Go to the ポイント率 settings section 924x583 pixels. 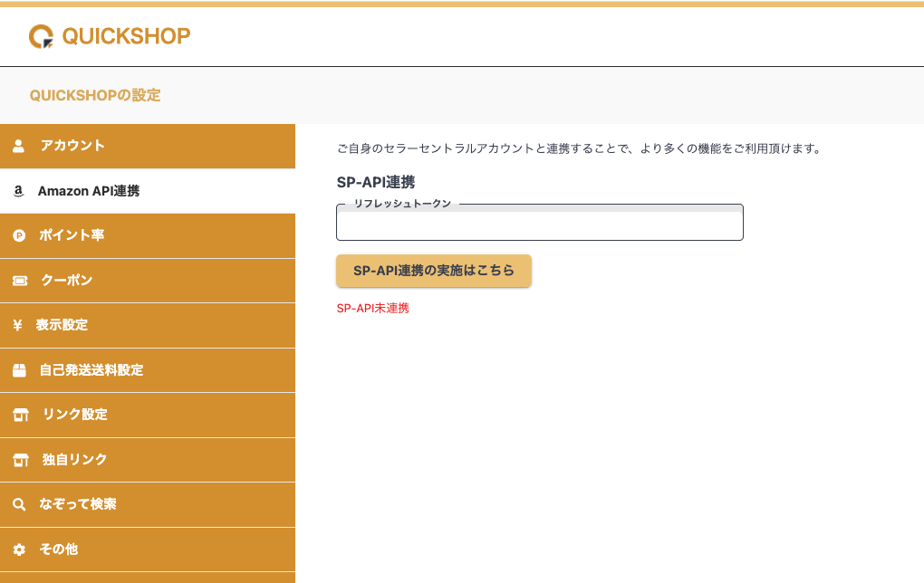coord(72,235)
